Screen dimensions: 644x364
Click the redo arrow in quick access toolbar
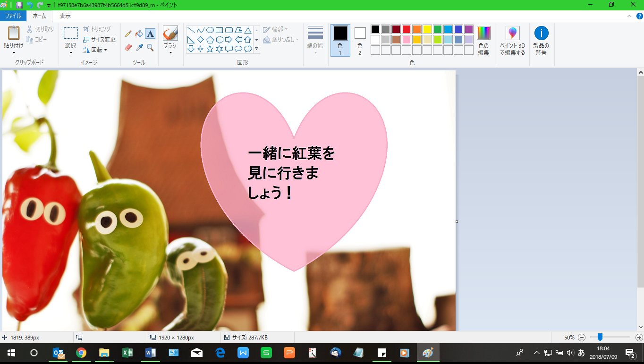40,5
